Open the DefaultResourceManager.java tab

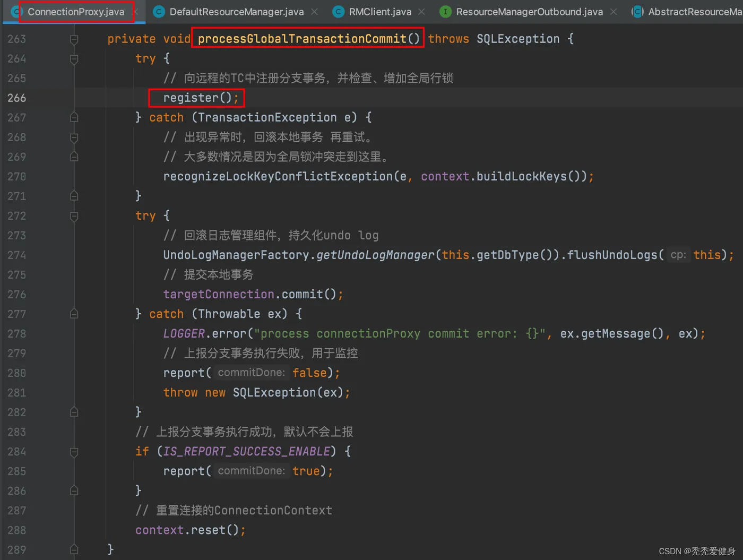tap(237, 12)
